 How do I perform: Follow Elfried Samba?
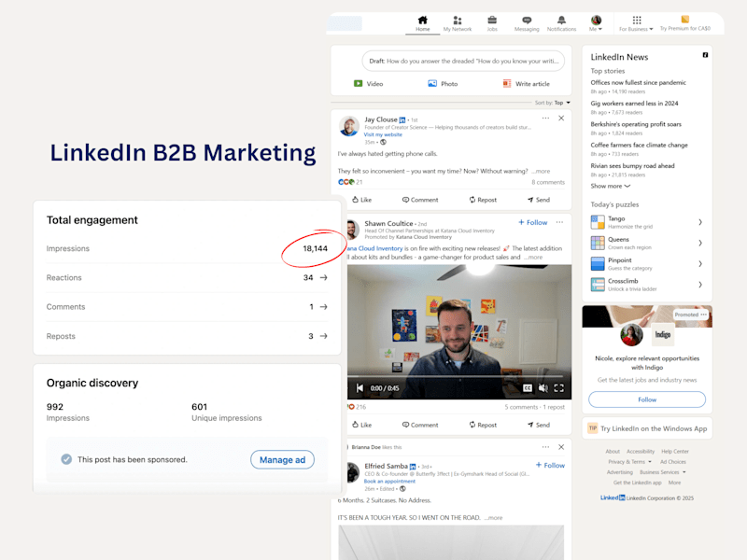(550, 465)
